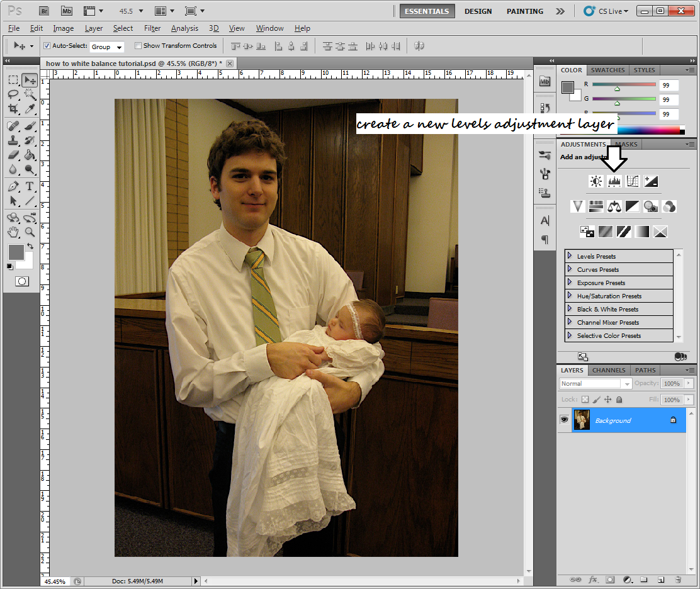
Task: Select the Zoom tool
Action: point(30,232)
